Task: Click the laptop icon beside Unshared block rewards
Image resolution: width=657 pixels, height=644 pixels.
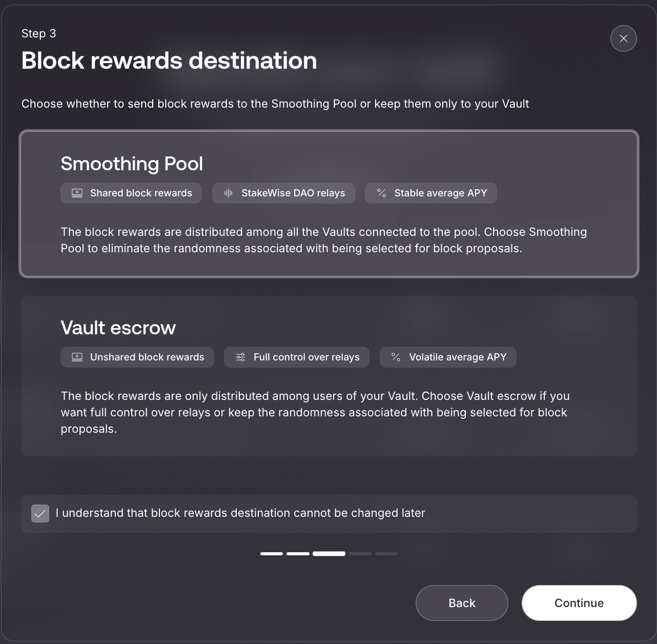Action: pyautogui.click(x=77, y=357)
